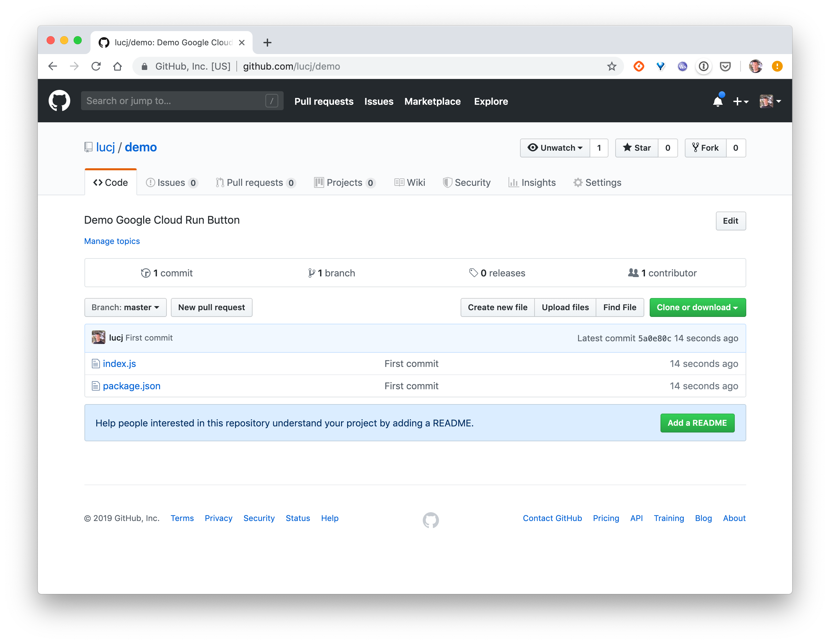Open the Branch: master dropdown
This screenshot has height=644, width=830.
click(125, 307)
